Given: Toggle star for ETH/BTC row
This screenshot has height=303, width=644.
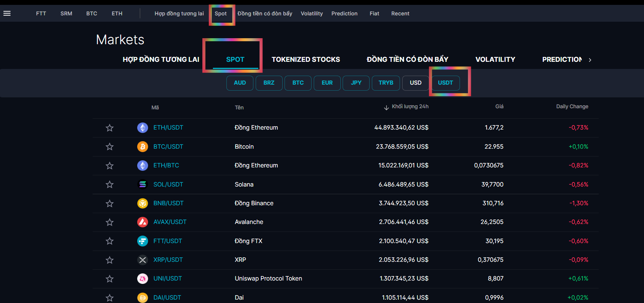Looking at the screenshot, I should tap(109, 166).
